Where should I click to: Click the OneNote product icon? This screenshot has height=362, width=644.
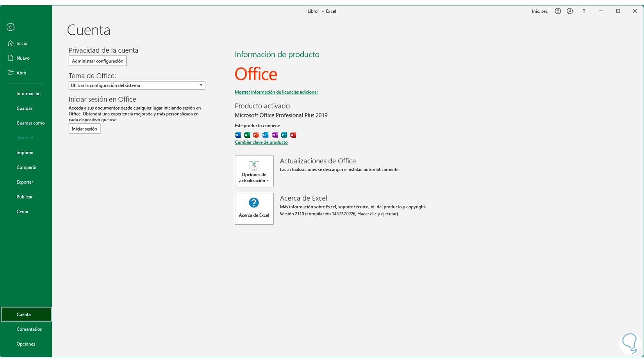click(275, 135)
